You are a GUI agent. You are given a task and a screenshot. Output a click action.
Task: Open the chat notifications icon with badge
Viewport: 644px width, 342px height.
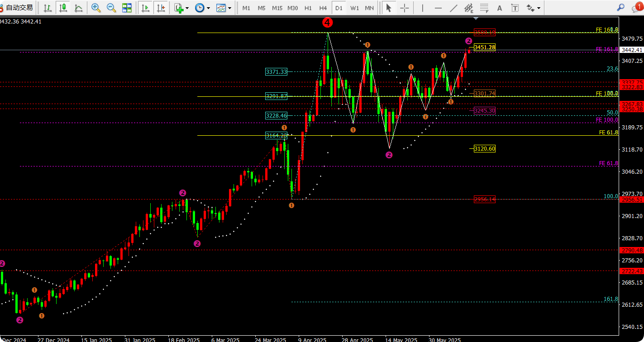637,7
